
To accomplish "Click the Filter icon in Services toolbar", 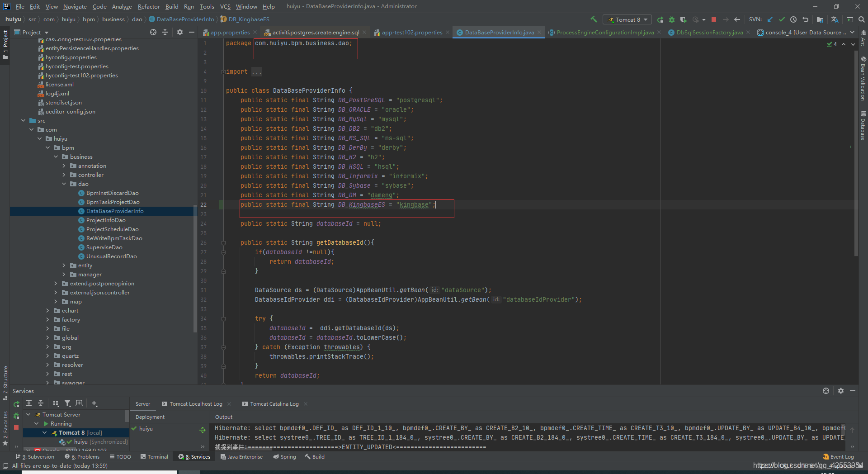I will click(67, 403).
